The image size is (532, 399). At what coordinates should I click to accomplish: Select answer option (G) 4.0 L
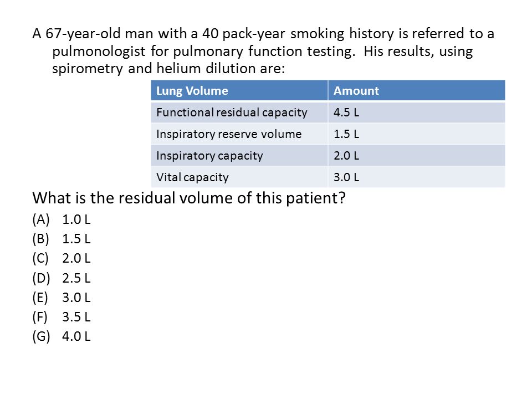[x=62, y=336]
